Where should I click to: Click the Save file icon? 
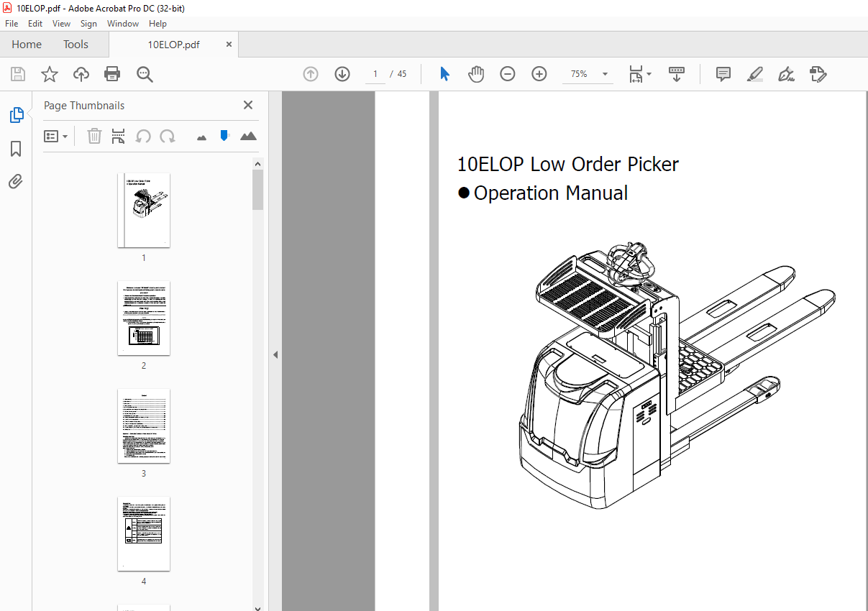(18, 74)
